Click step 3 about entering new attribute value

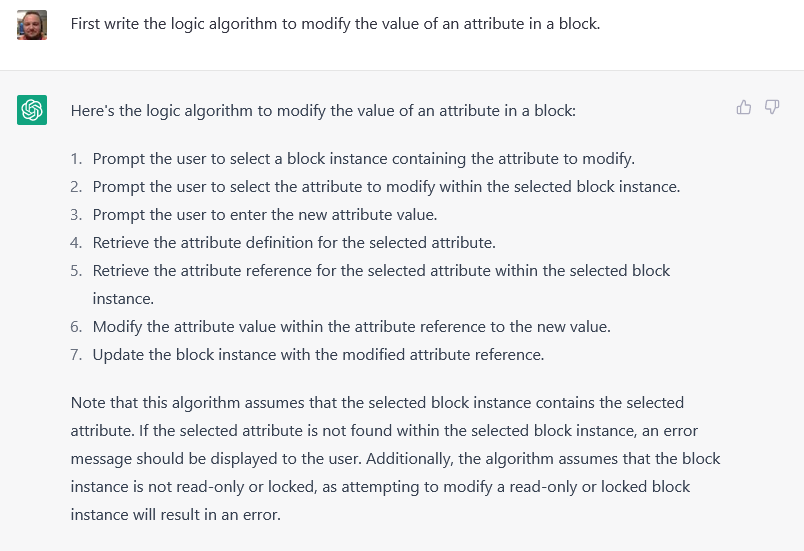click(x=265, y=215)
